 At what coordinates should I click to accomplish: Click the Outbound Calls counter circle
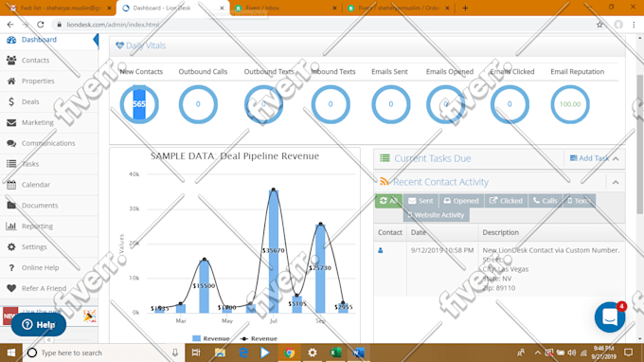[198, 104]
